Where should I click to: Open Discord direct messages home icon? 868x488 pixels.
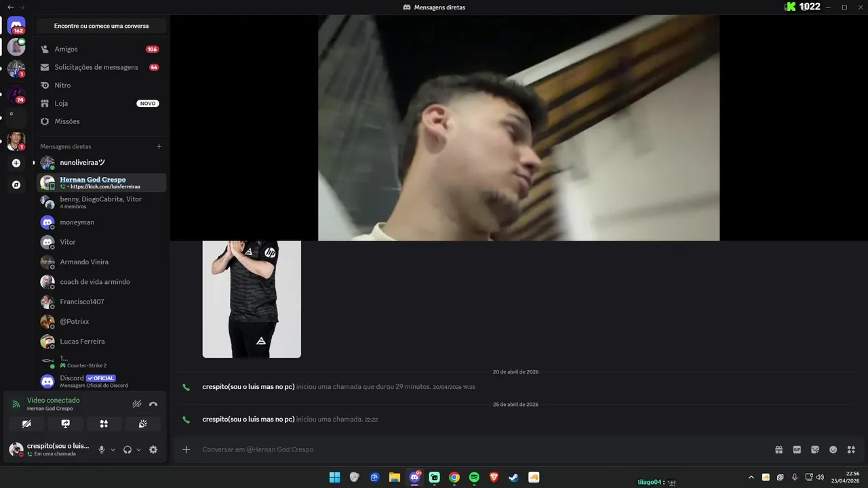(16, 25)
